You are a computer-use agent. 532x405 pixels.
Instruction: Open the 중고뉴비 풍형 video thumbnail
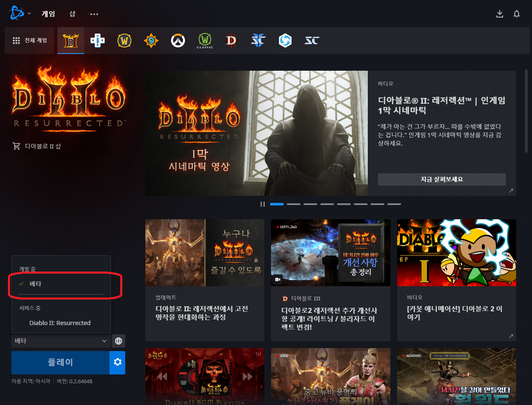point(331,377)
